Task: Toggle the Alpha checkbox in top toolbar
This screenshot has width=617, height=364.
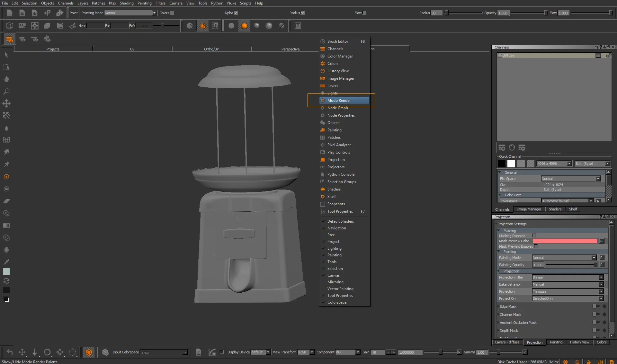Action: (236, 13)
